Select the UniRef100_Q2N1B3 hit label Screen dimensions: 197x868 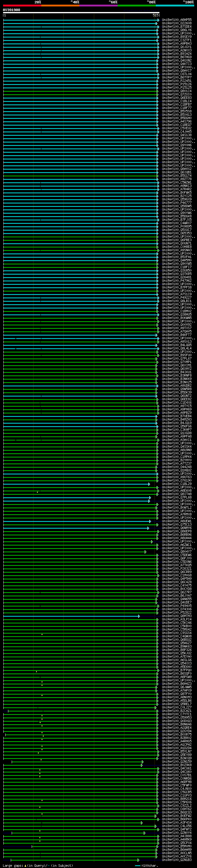pos(177,860)
